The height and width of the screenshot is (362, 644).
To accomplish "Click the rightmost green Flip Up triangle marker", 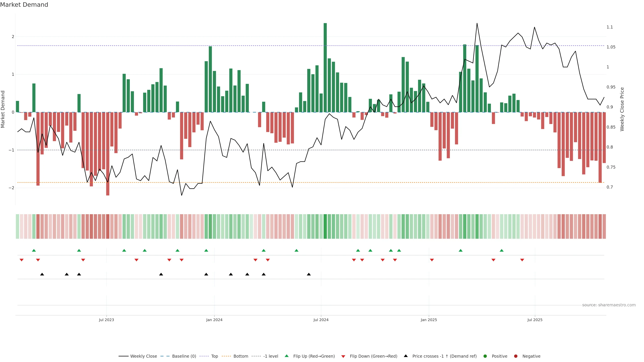I will click(x=501, y=251).
